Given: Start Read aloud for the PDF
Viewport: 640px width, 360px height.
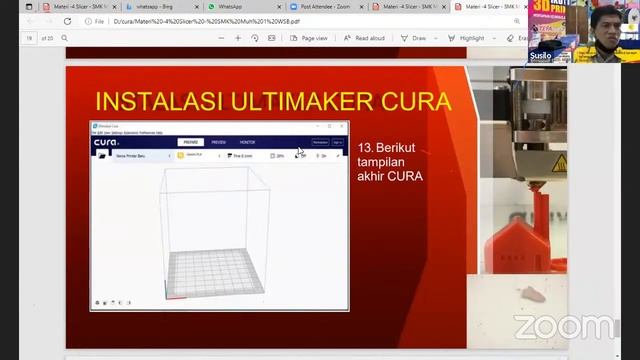Looking at the screenshot, I should coord(364,38).
